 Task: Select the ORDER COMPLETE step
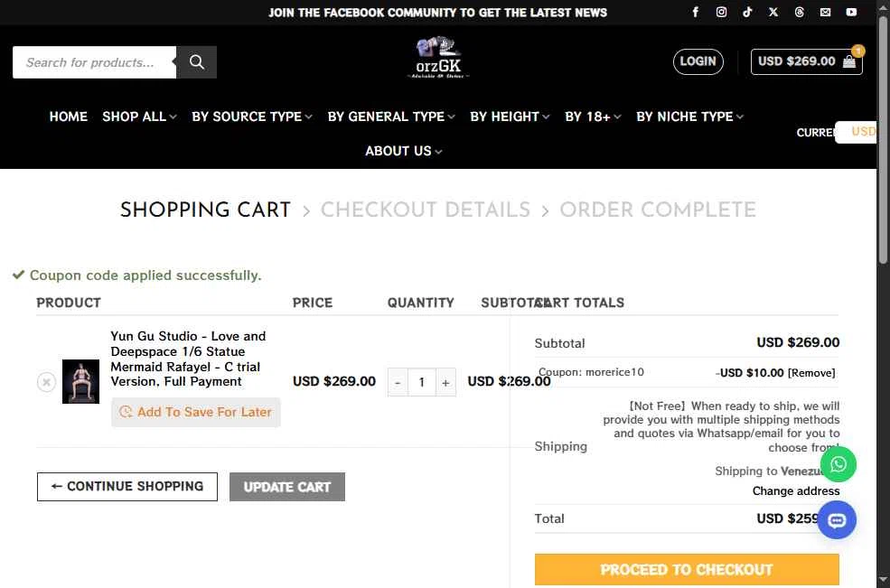pos(658,210)
